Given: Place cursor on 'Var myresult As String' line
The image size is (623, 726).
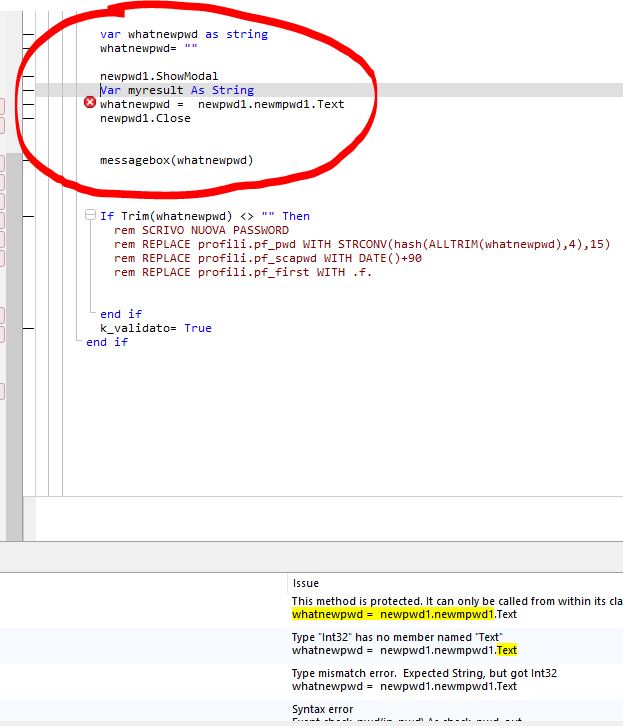Looking at the screenshot, I should pos(177,90).
